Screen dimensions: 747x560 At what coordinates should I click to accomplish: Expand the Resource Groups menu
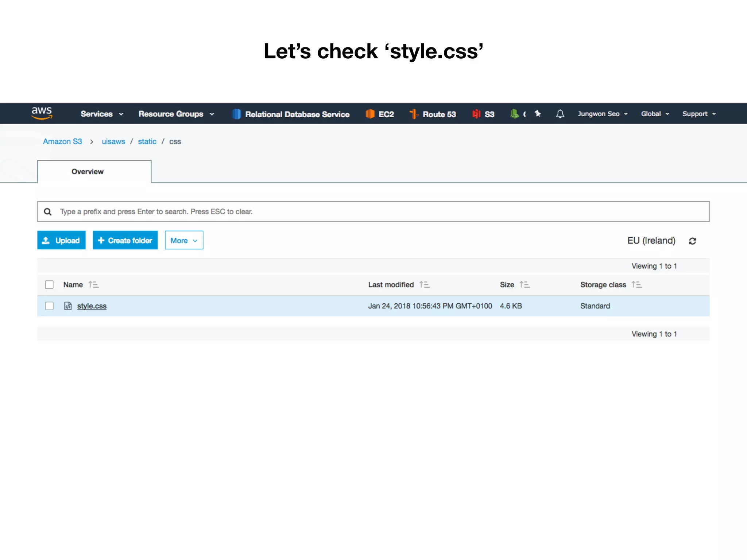(x=176, y=114)
